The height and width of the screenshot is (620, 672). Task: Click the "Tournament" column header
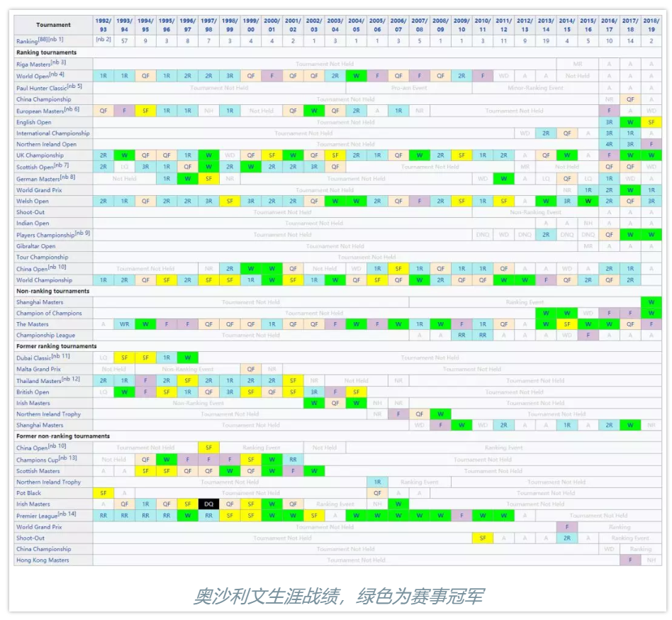pos(54,25)
